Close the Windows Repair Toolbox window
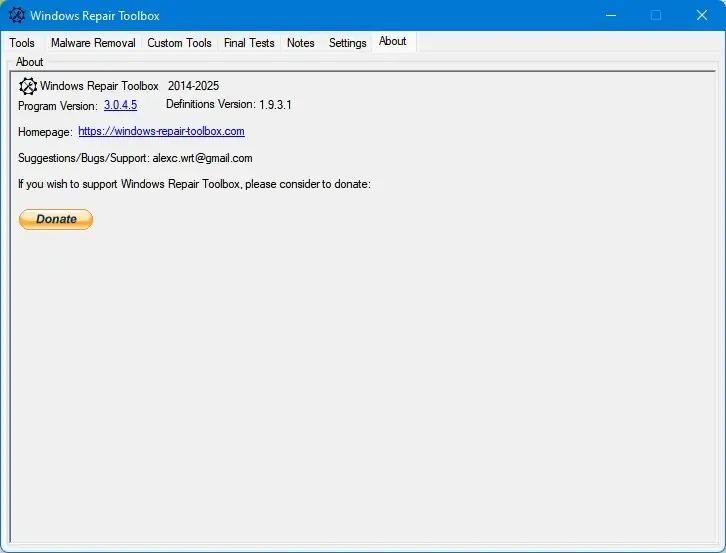Screen dimensions: 726x553 [701, 15]
